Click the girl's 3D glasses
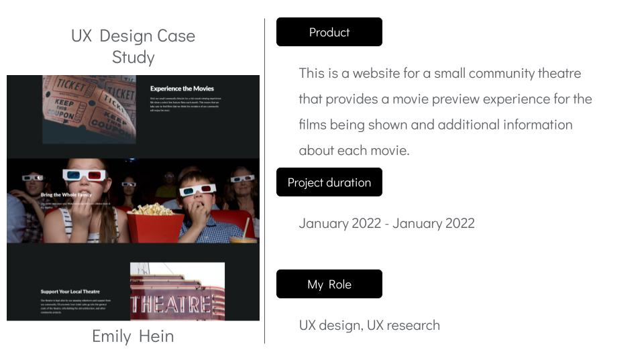The height and width of the screenshot is (362, 644). pyautogui.click(x=85, y=176)
